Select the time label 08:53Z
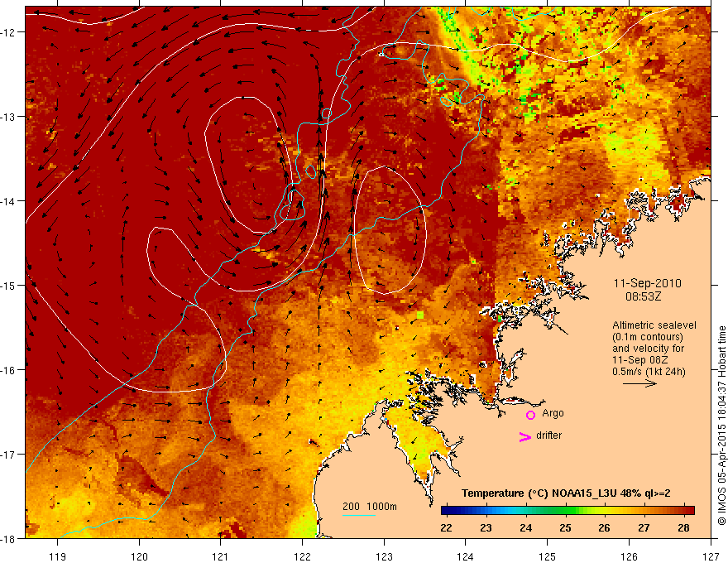Viewport: 728px width, 563px height. point(643,296)
